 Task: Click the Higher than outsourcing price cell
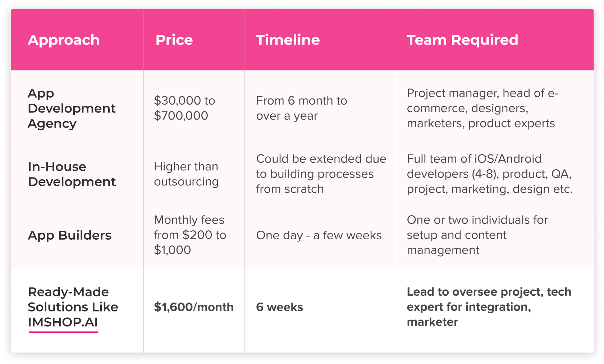click(x=186, y=174)
